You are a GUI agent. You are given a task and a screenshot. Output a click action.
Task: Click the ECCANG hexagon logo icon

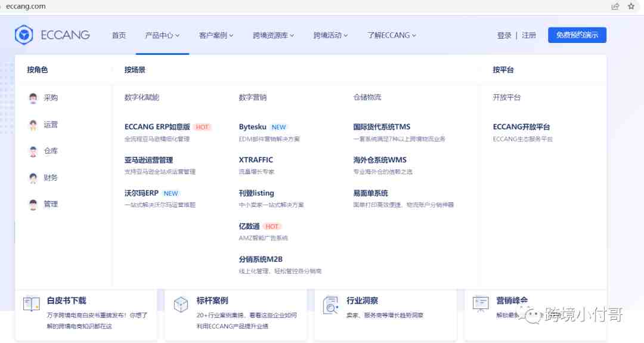tap(24, 35)
